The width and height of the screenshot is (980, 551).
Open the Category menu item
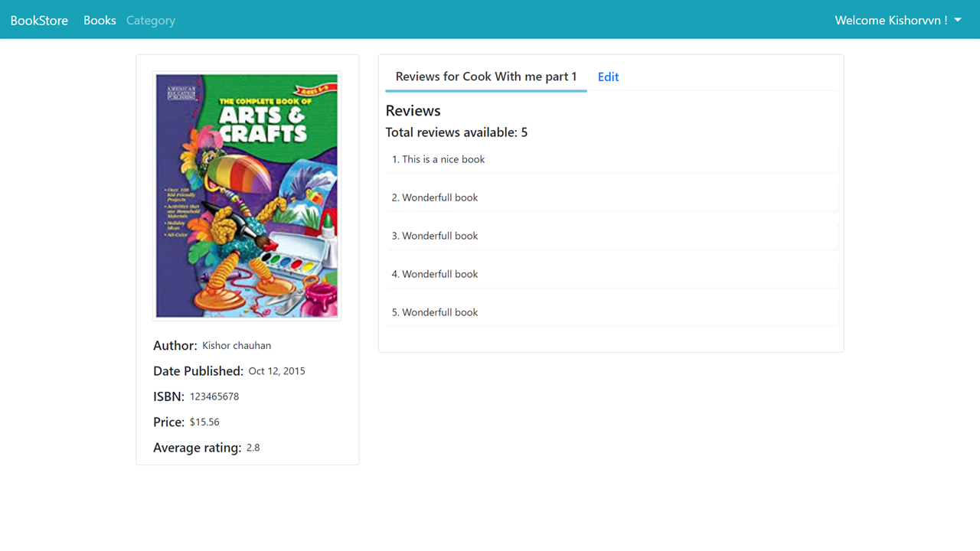click(x=151, y=21)
